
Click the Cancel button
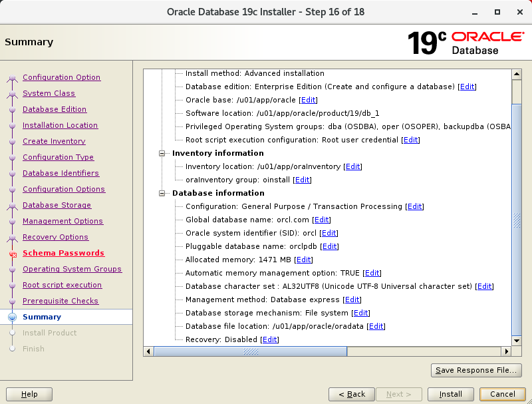point(503,394)
